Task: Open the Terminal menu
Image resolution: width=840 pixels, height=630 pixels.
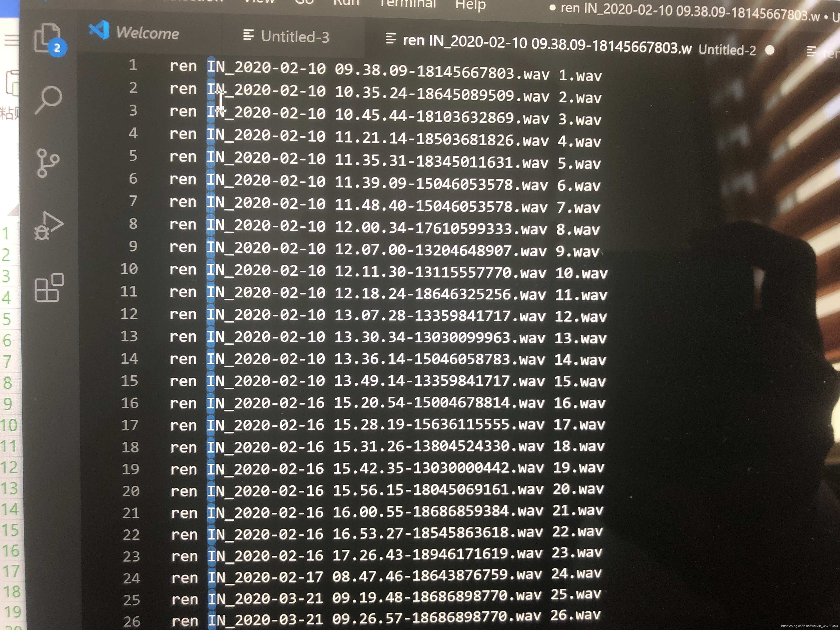Action: pos(408,4)
